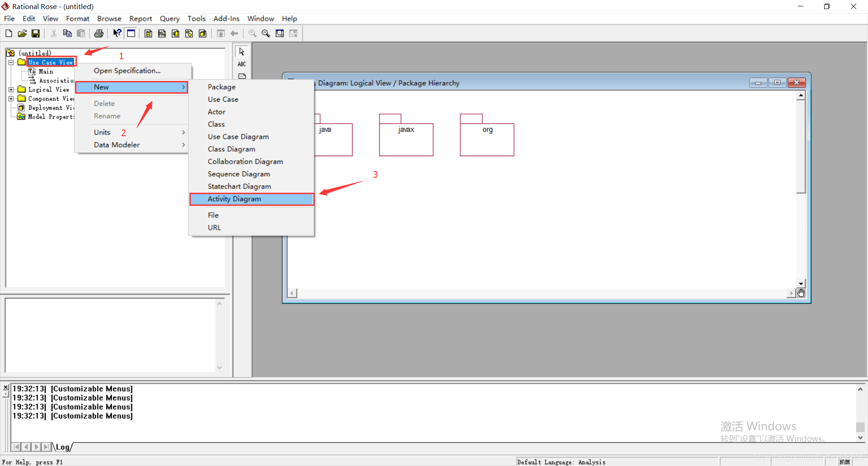Click the Main use case diagram icon
Image resolution: width=868 pixels, height=466 pixels.
[32, 71]
